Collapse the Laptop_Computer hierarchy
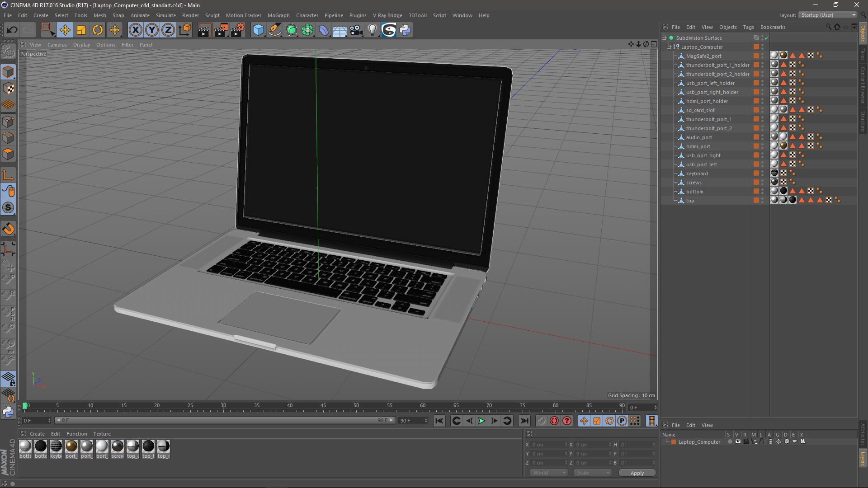 tap(669, 47)
